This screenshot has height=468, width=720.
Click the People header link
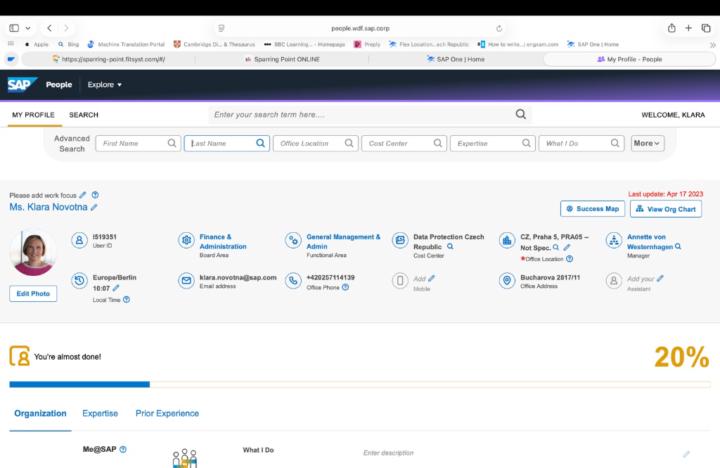pos(59,85)
